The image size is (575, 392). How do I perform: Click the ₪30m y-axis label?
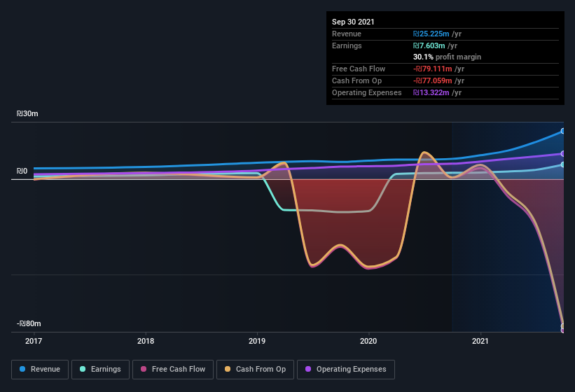[27, 113]
